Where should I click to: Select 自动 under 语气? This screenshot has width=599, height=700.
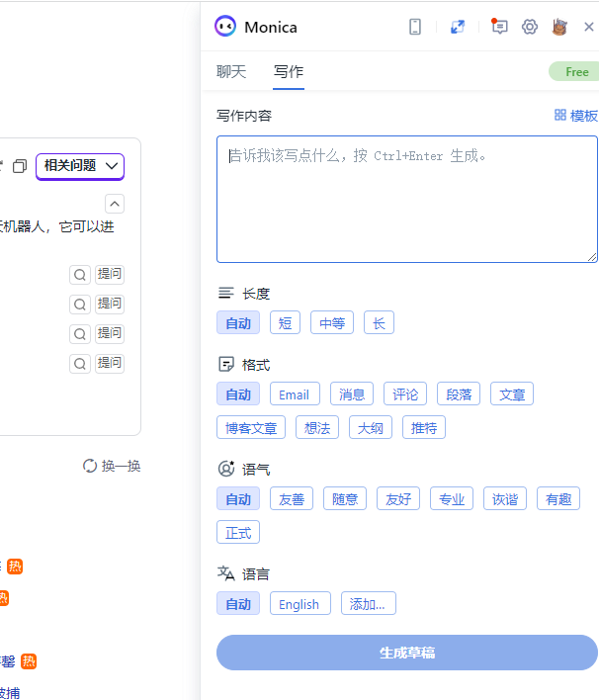coord(238,498)
